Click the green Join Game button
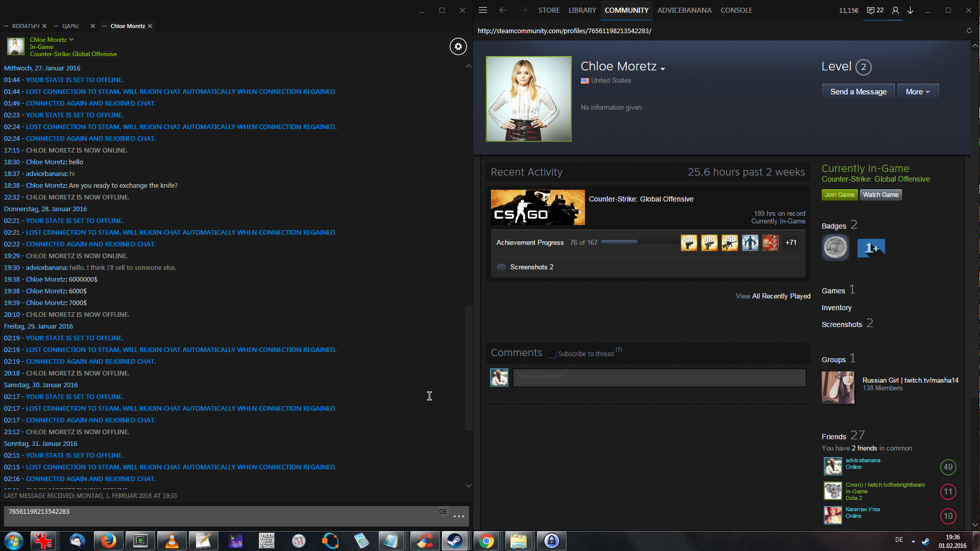Viewport: 980px width, 551px height. click(x=839, y=195)
